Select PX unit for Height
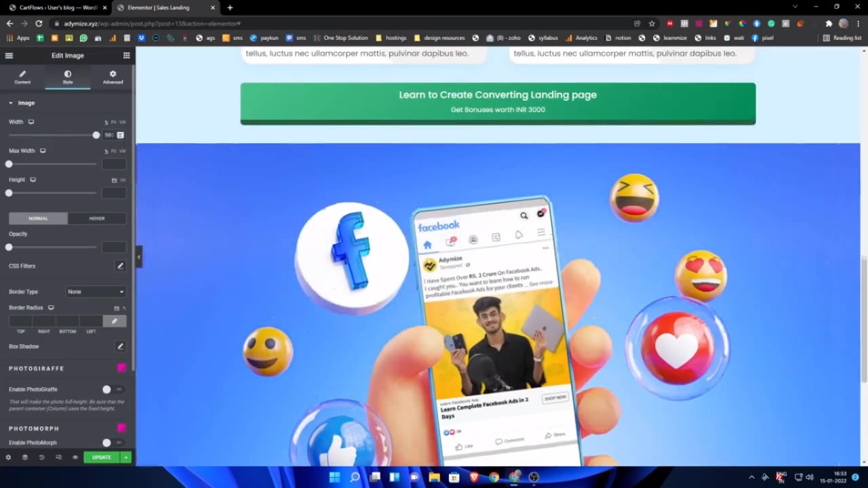This screenshot has height=488, width=868. pyautogui.click(x=114, y=180)
